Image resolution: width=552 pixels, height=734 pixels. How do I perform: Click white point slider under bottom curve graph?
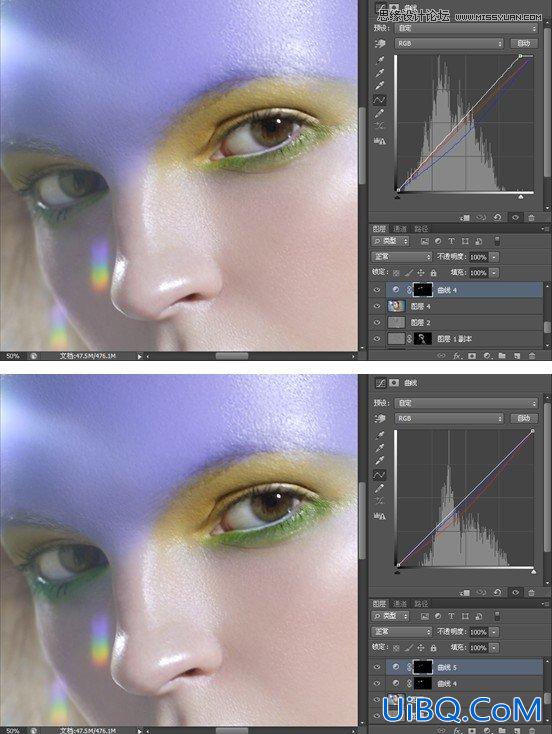coord(533,572)
